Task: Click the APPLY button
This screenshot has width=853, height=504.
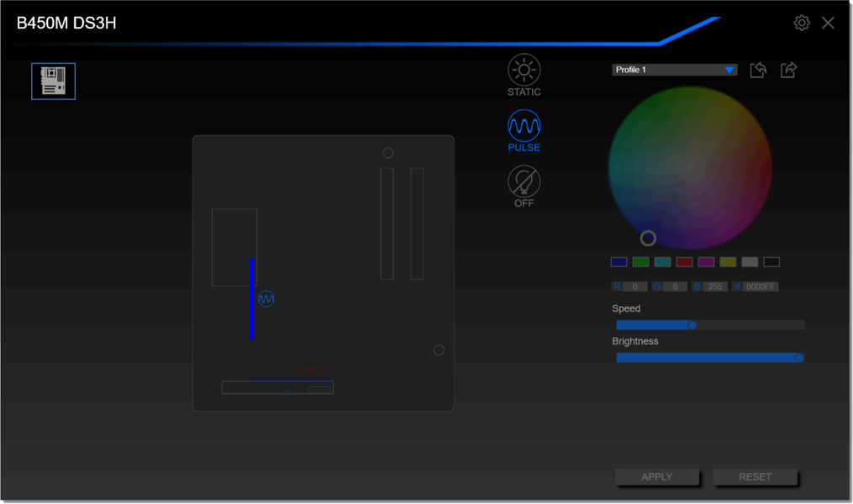Action: [656, 477]
